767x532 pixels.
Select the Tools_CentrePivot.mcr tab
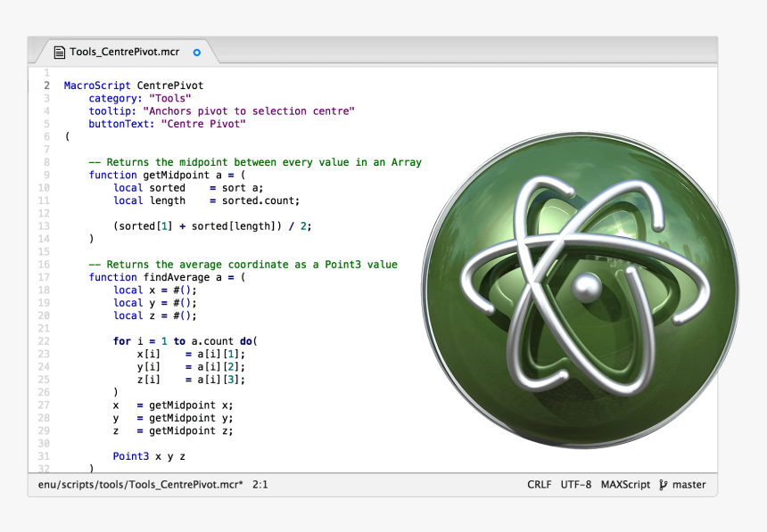tap(128, 52)
